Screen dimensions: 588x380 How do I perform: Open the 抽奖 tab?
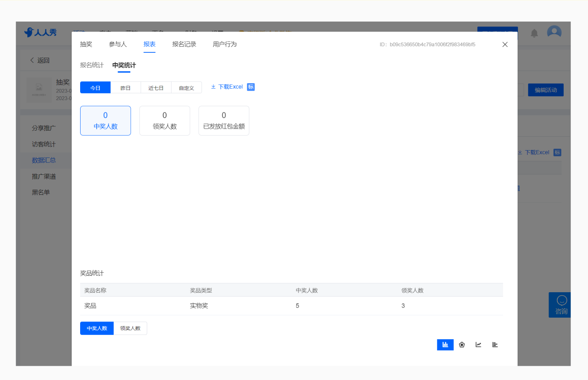click(86, 44)
